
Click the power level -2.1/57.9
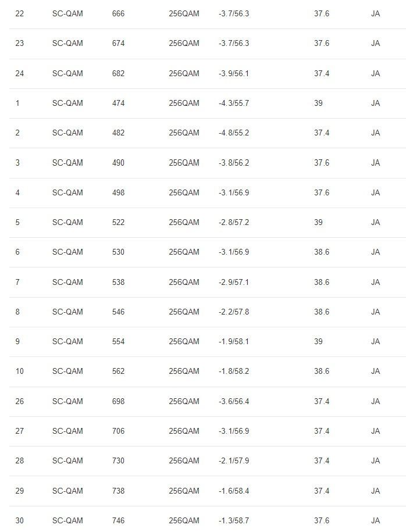(x=233, y=460)
